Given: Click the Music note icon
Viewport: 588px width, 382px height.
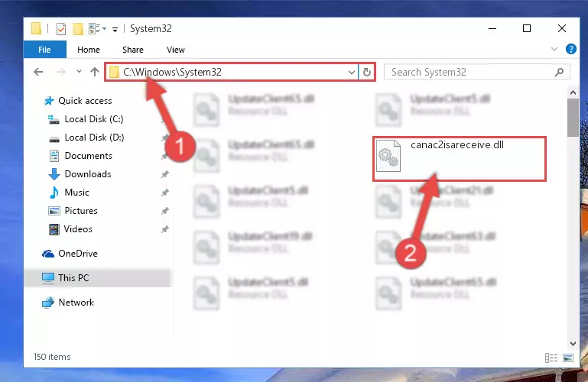Looking at the screenshot, I should tap(54, 193).
